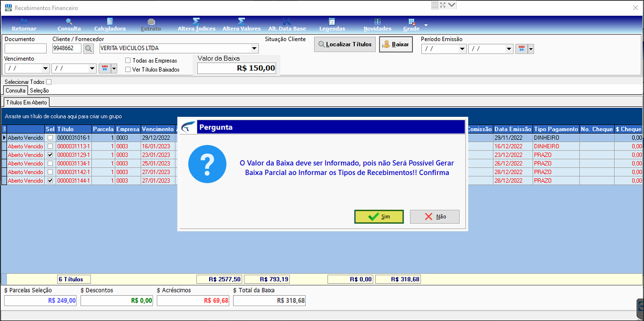Click the $ Acréscimos value R$ 69,68

coord(193,300)
